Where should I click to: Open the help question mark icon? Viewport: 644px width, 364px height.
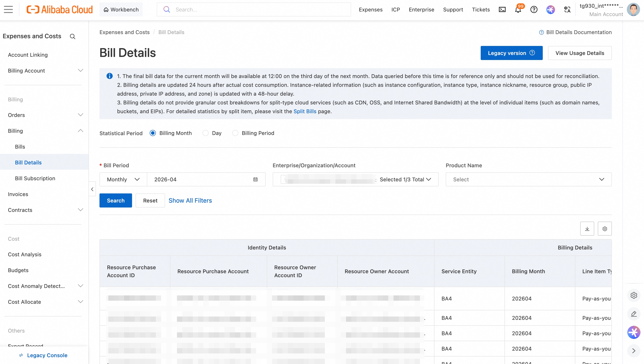click(534, 9)
